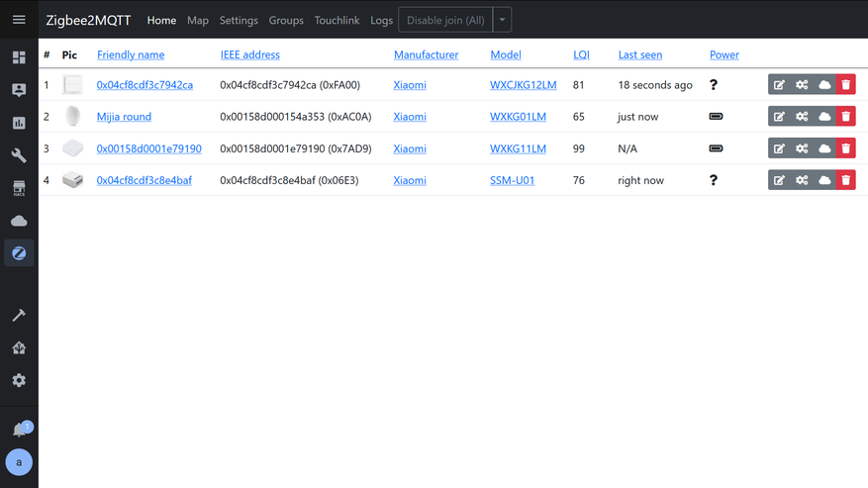Delete device in SSM-U01 row
Screen dimensions: 868x488
pyautogui.click(x=846, y=180)
